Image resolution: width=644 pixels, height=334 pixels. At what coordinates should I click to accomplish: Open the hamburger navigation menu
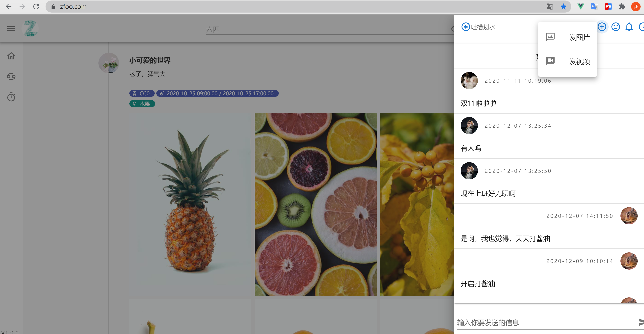(x=11, y=29)
